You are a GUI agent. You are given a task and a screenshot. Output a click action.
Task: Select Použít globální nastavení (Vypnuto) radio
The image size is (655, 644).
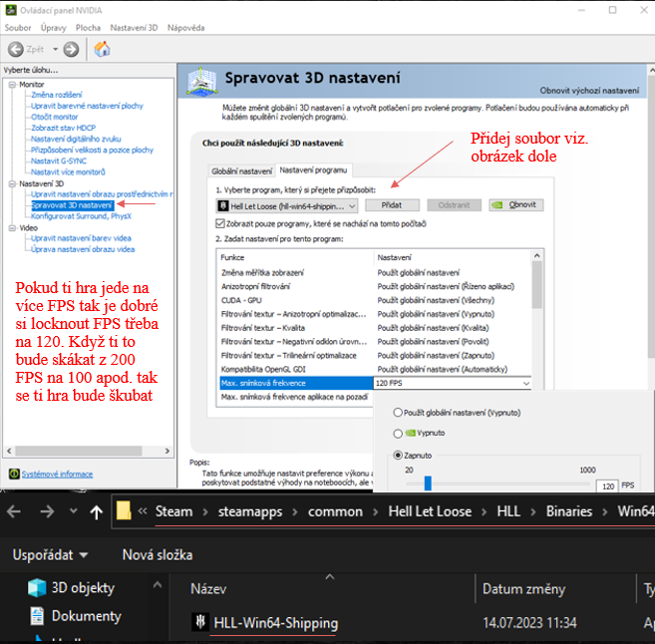click(x=398, y=413)
